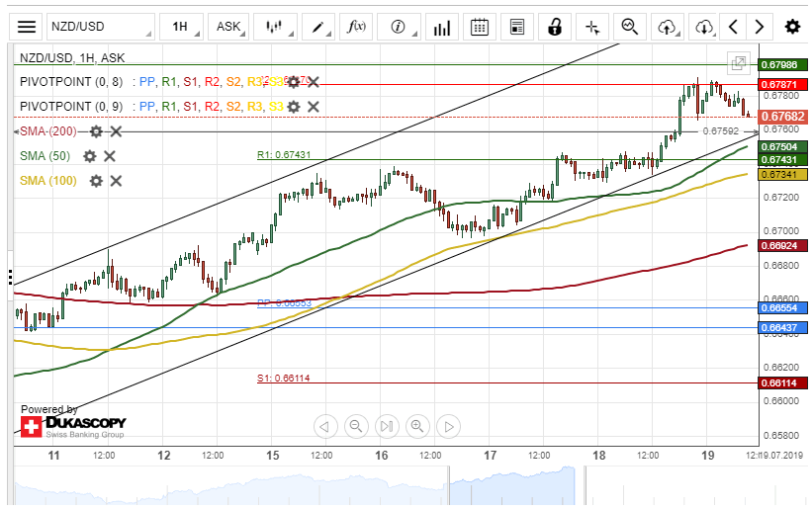Open the info circle options
Image resolution: width=812 pixels, height=509 pixels.
[x=399, y=27]
